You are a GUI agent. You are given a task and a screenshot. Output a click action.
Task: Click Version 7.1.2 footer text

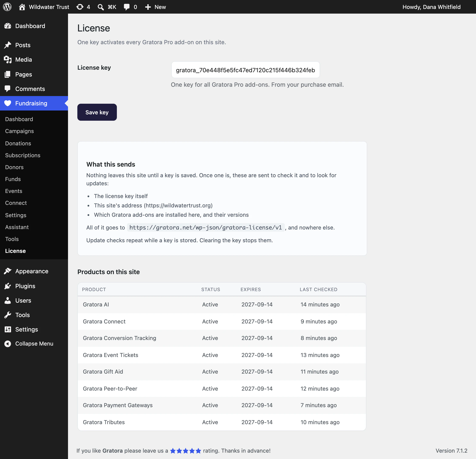pyautogui.click(x=451, y=451)
